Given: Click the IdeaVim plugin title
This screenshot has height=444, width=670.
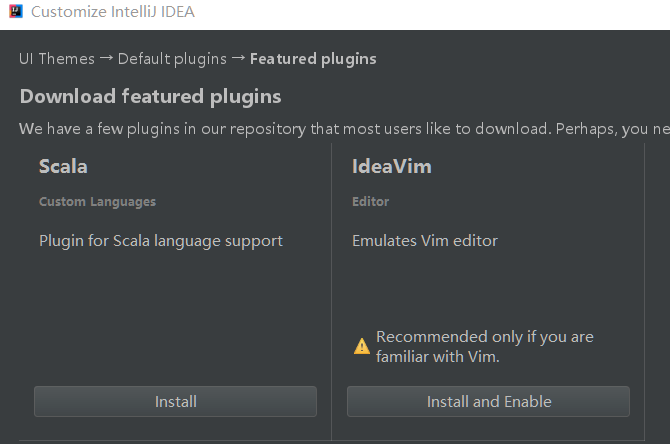Looking at the screenshot, I should (392, 167).
